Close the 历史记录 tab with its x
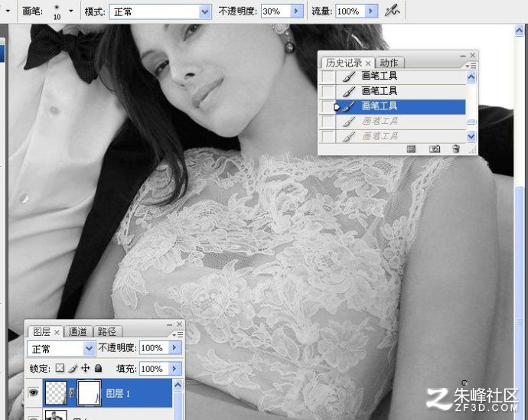 (x=368, y=63)
